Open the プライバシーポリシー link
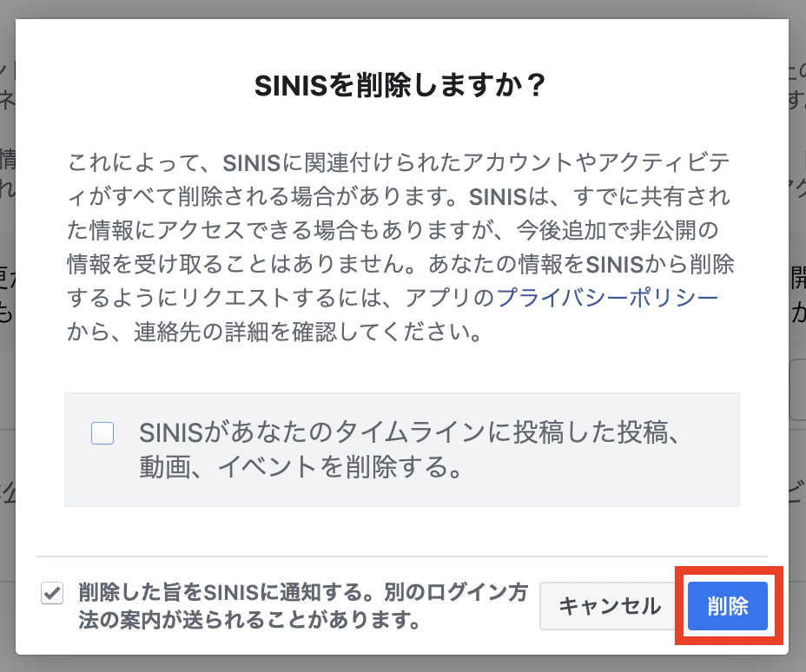This screenshot has width=806, height=672. tap(607, 299)
